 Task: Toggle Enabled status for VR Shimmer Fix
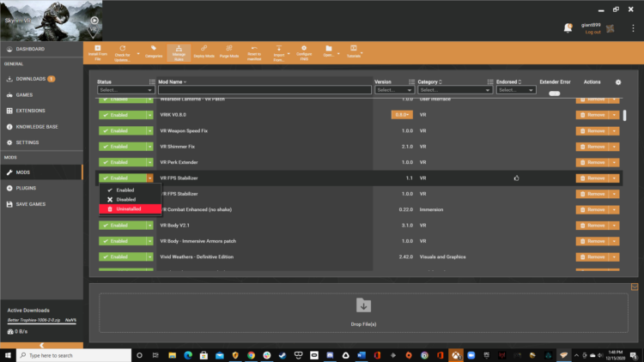tap(123, 147)
